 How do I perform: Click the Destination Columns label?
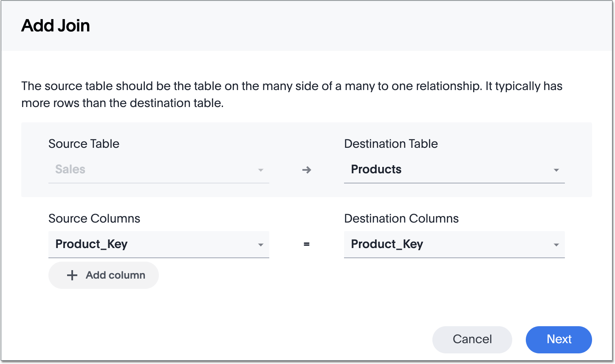pos(401,218)
